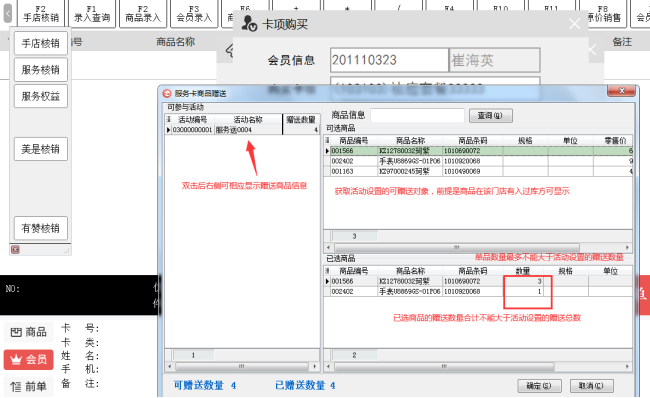The width and height of the screenshot is (650, 398).
Task: Confirm with the 确定(S) button
Action: (x=539, y=386)
